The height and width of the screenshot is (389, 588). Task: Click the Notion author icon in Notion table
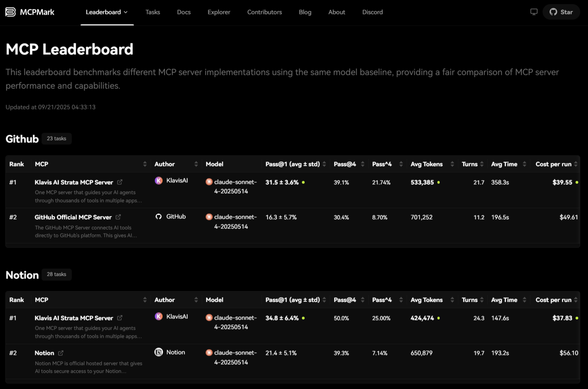click(158, 352)
